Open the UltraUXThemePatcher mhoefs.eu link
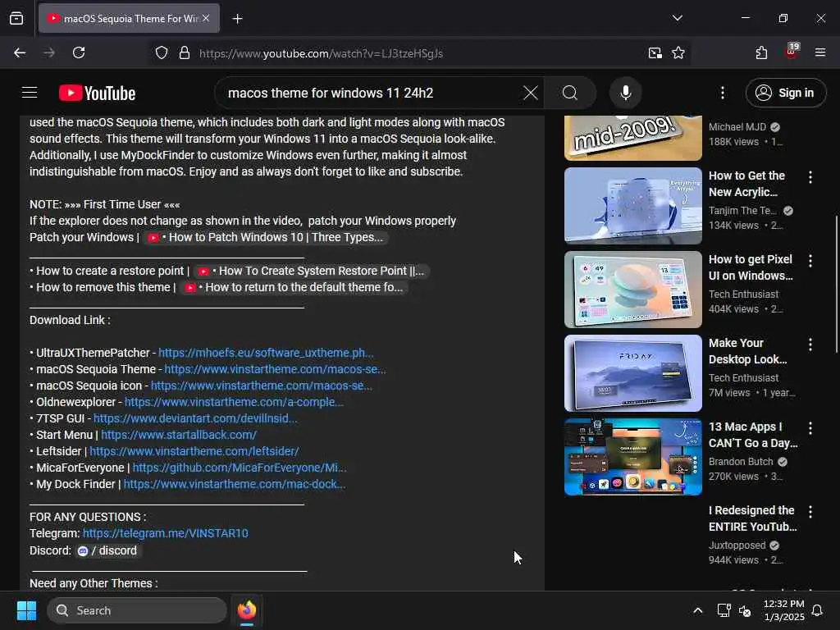840x630 pixels. pos(266,353)
